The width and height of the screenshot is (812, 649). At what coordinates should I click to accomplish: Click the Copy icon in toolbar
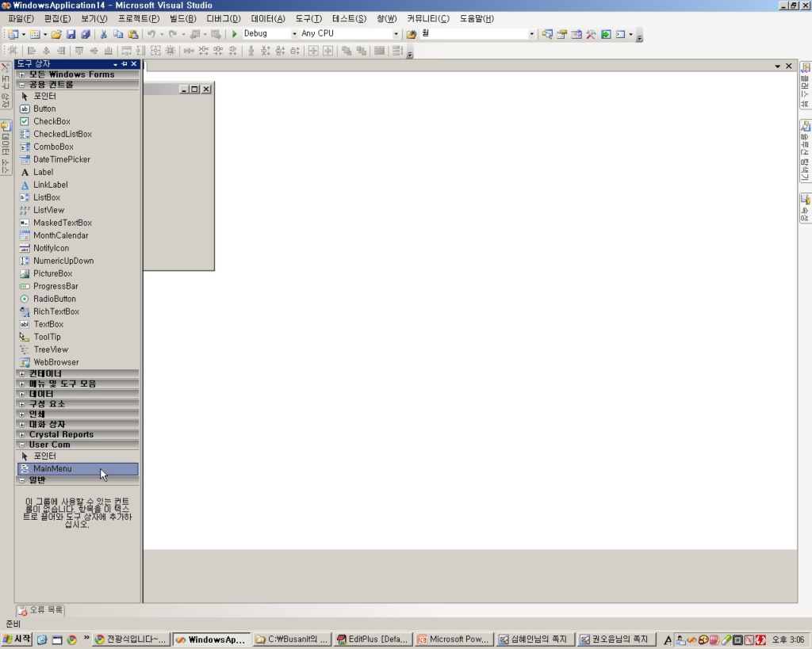point(118,34)
